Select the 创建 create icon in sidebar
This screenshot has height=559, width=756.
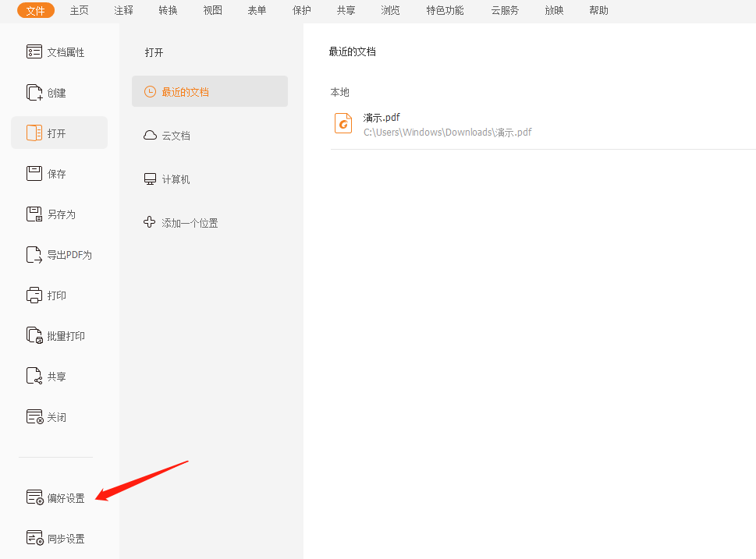tap(34, 93)
